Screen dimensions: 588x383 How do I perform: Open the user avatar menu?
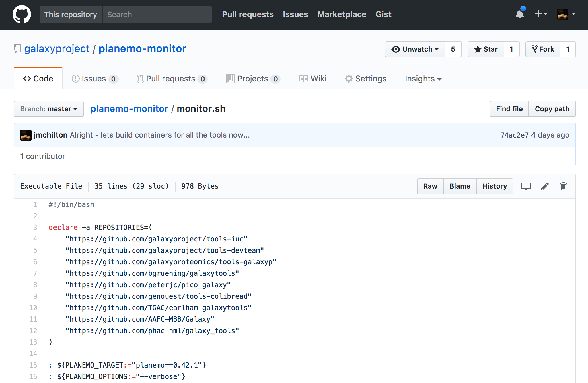coord(566,14)
